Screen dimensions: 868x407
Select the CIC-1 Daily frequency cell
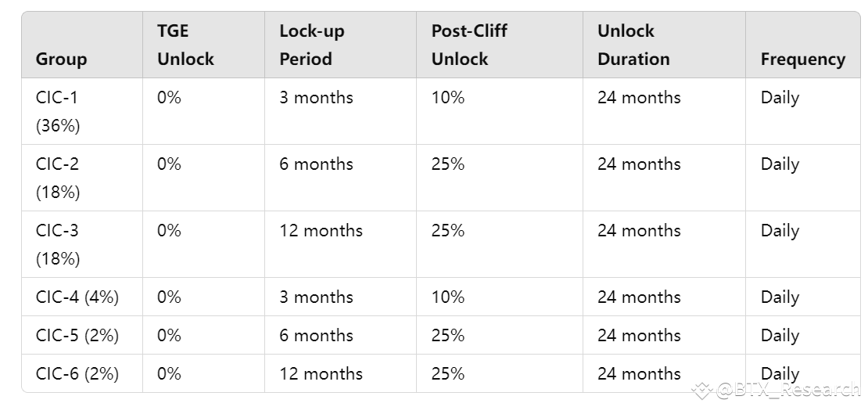pos(780,98)
